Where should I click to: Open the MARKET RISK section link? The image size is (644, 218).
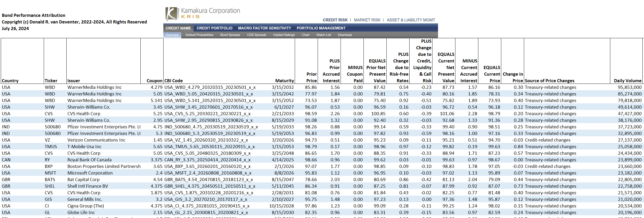(367, 20)
